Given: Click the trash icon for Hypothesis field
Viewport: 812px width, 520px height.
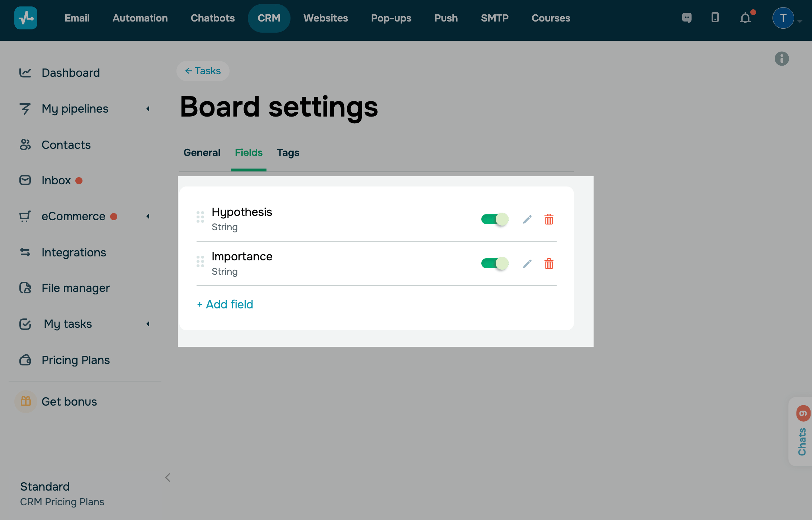Looking at the screenshot, I should coord(549,219).
